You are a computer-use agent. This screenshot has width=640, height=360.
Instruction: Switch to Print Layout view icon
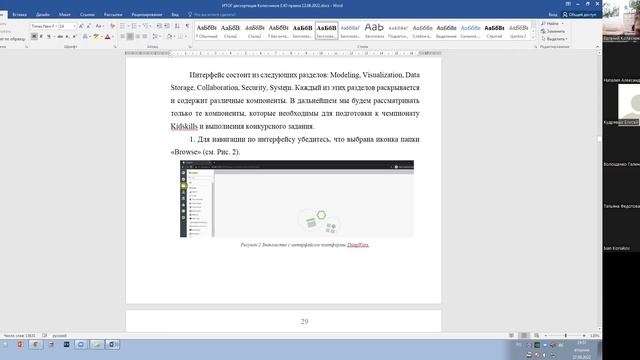(x=524, y=336)
